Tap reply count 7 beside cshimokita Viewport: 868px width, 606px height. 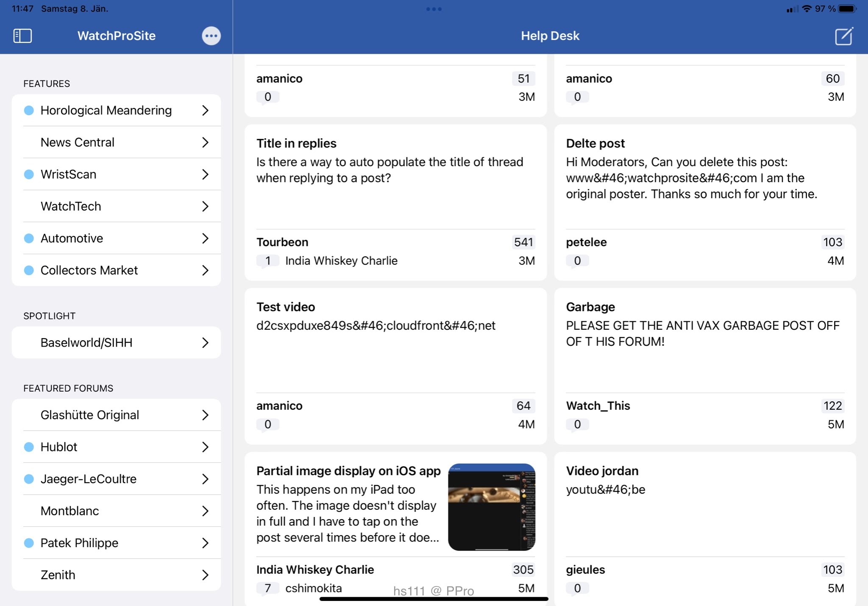point(268,588)
